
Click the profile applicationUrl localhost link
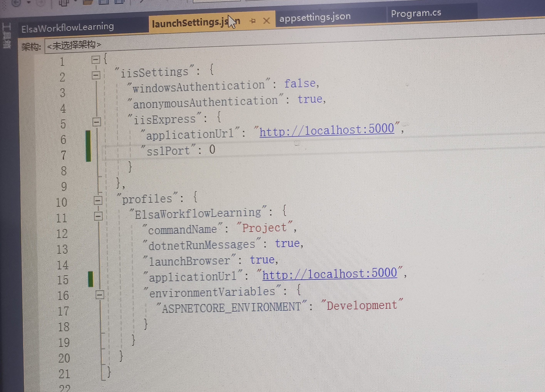click(329, 274)
